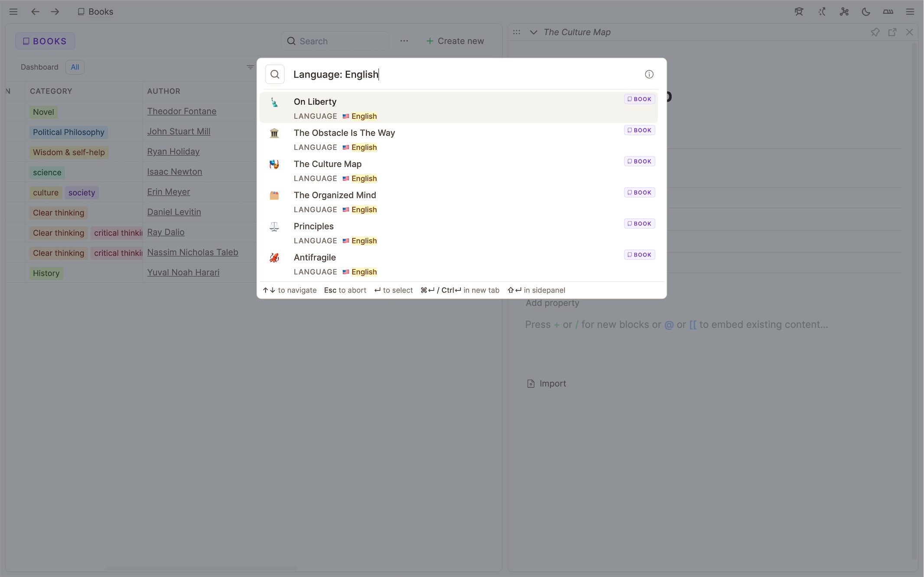Open the filter icon in Books view

tap(250, 67)
